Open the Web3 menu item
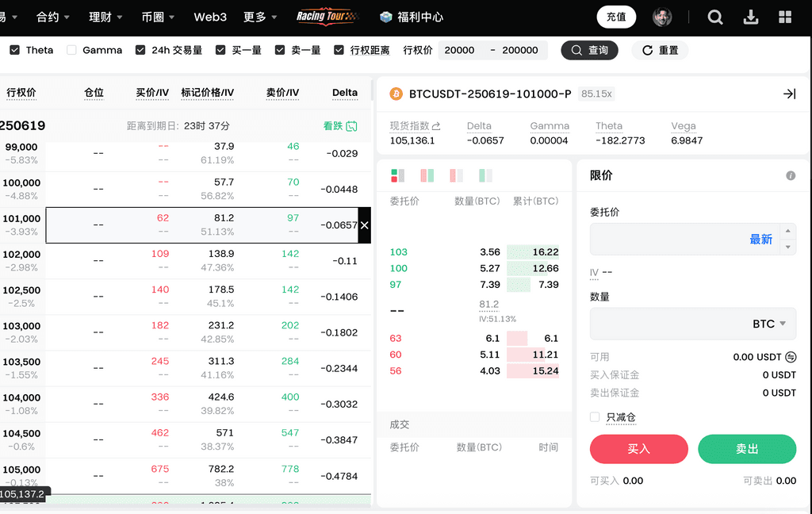 210,17
